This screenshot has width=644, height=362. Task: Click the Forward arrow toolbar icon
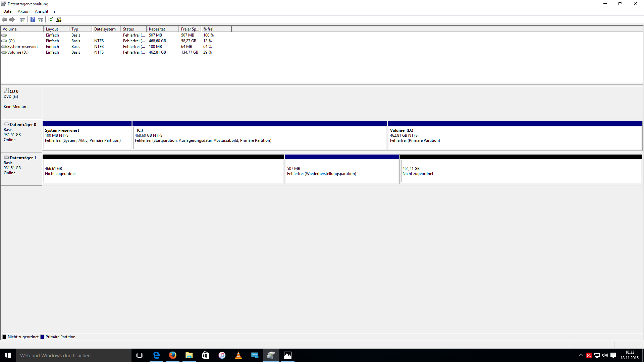click(12, 19)
